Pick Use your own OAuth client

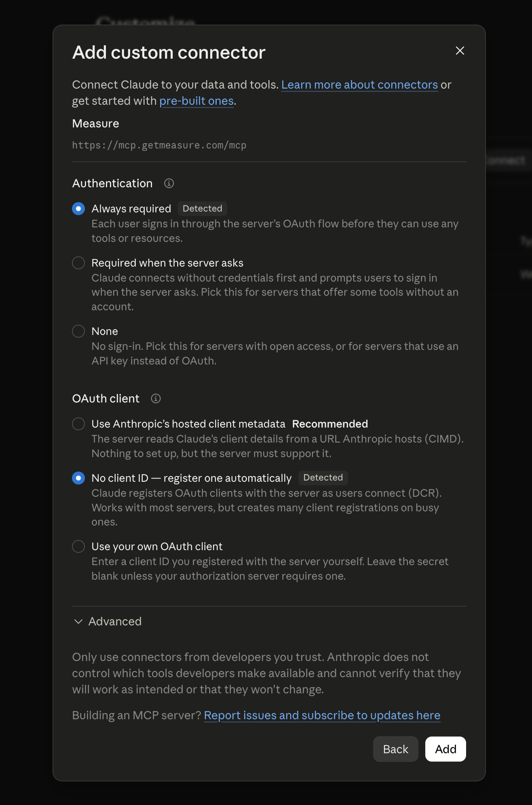pos(78,547)
